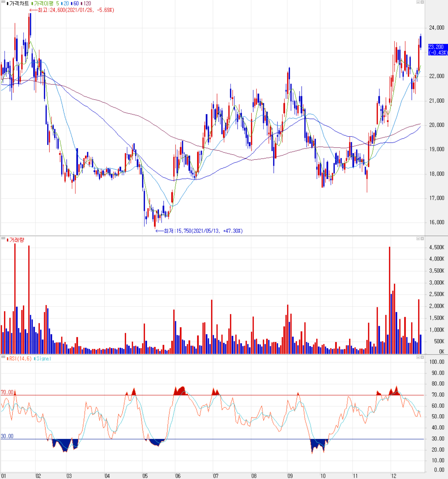Click the 4,500K volume axis label

coord(437,247)
